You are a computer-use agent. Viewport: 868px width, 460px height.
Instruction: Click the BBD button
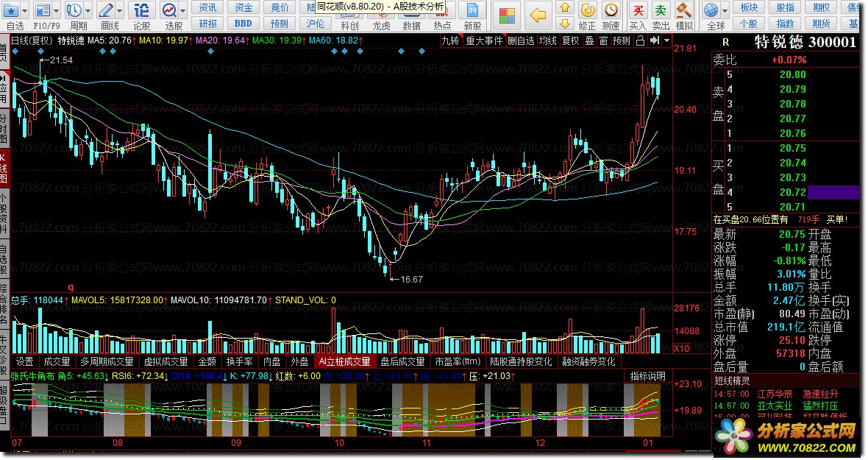pos(243,24)
